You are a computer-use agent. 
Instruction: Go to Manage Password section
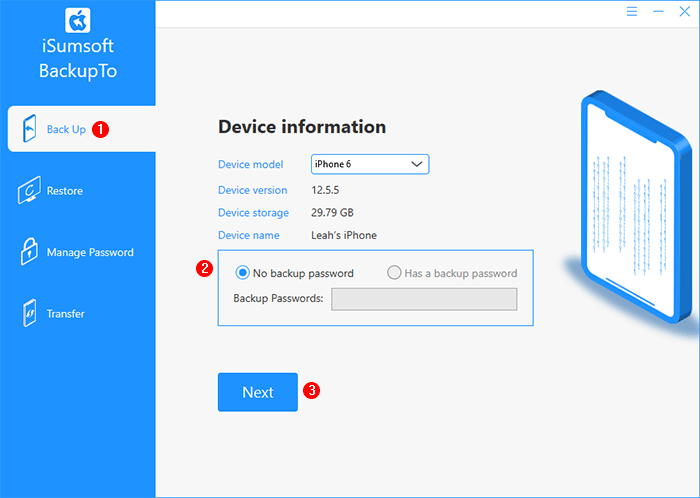[78, 252]
